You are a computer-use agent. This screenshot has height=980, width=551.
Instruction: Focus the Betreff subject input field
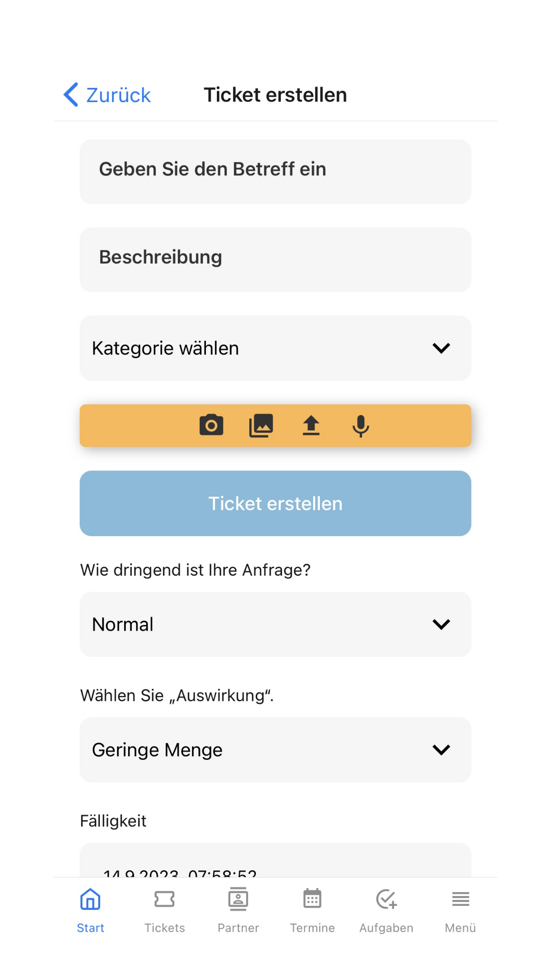[275, 172]
